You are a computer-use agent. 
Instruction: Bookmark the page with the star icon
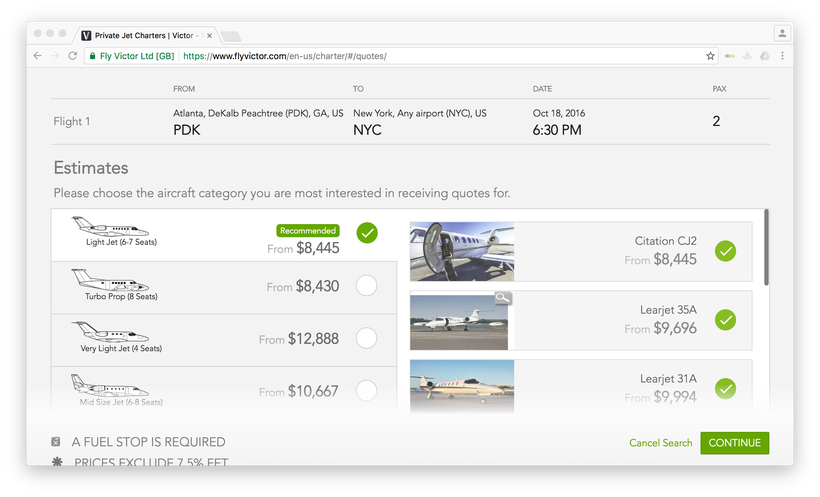point(710,55)
